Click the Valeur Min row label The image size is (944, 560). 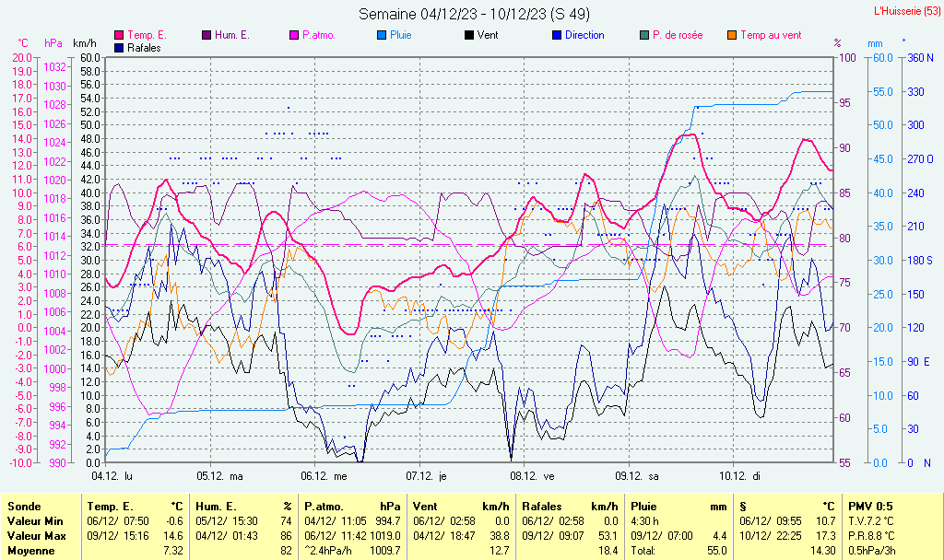(x=35, y=521)
